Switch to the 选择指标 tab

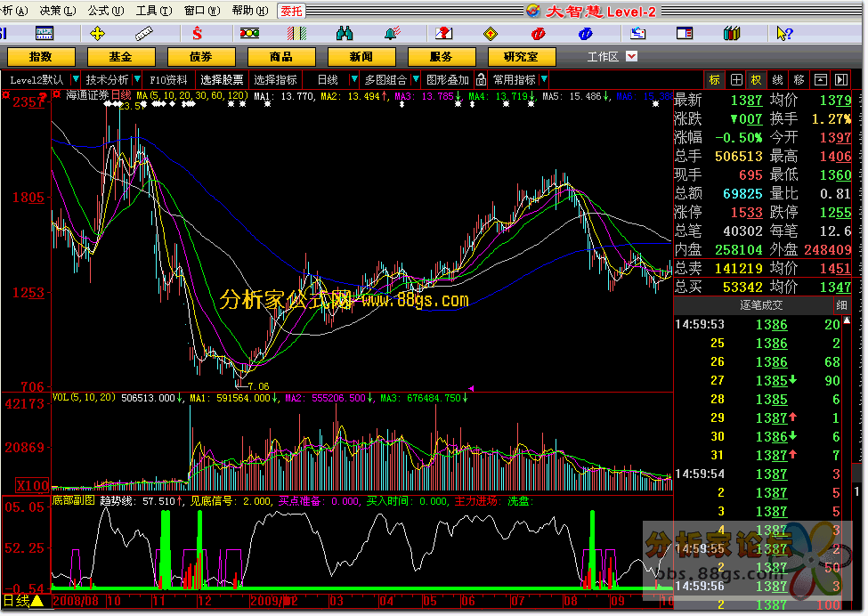276,80
